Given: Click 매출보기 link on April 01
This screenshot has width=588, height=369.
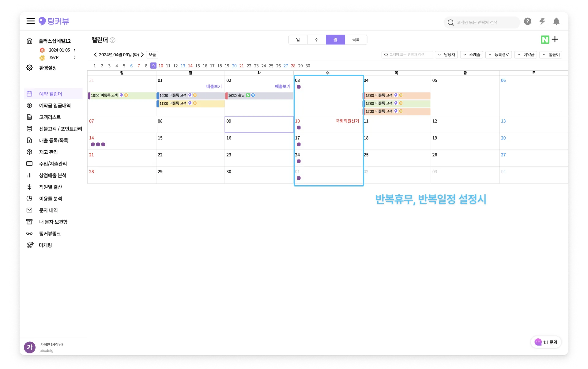Looking at the screenshot, I should tap(214, 87).
